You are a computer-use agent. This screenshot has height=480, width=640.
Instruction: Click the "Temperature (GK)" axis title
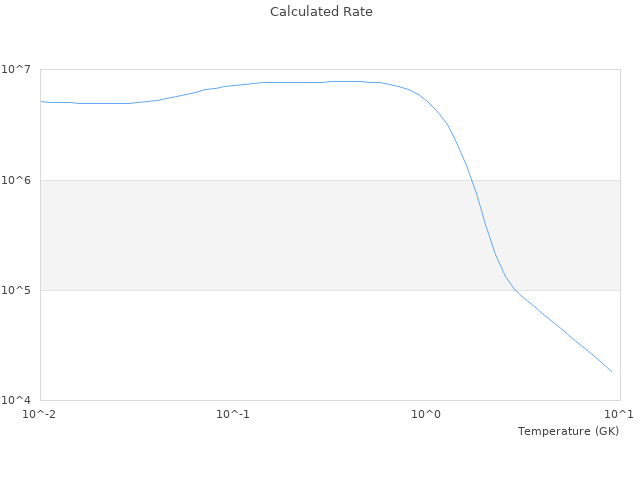point(568,431)
